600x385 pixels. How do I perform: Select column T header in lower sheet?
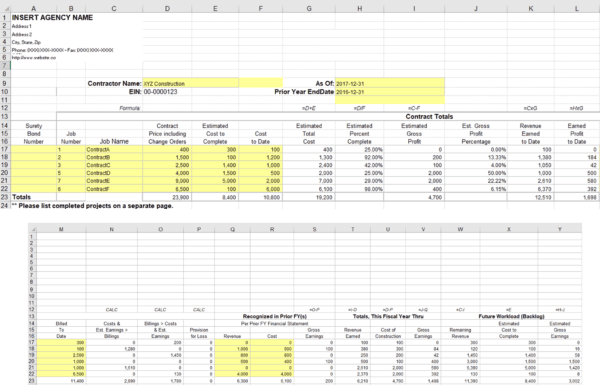click(352, 229)
